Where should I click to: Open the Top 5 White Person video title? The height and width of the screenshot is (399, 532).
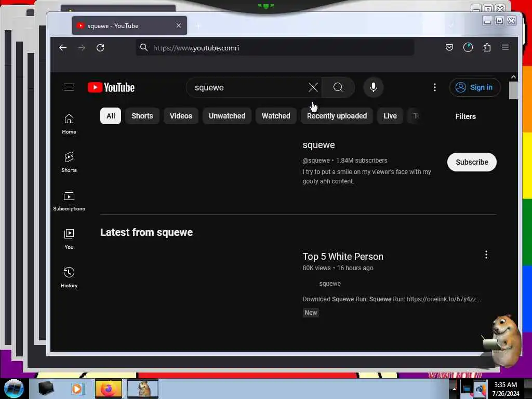click(x=343, y=257)
